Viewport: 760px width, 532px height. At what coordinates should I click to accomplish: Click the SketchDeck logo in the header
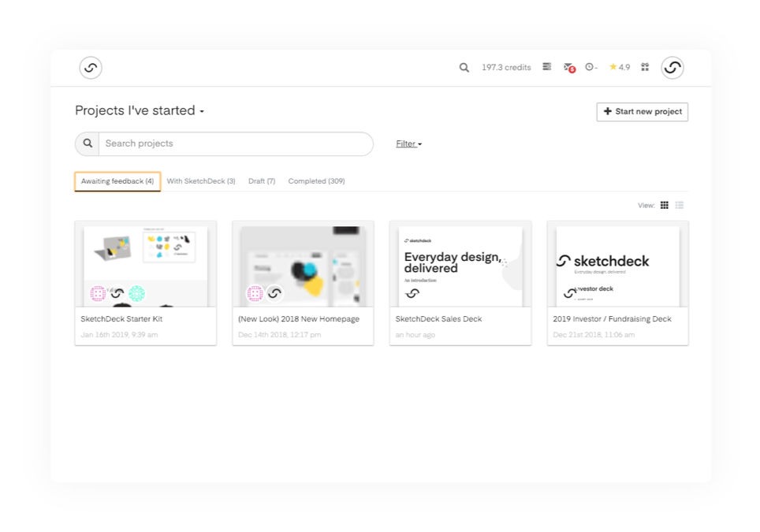click(x=91, y=68)
